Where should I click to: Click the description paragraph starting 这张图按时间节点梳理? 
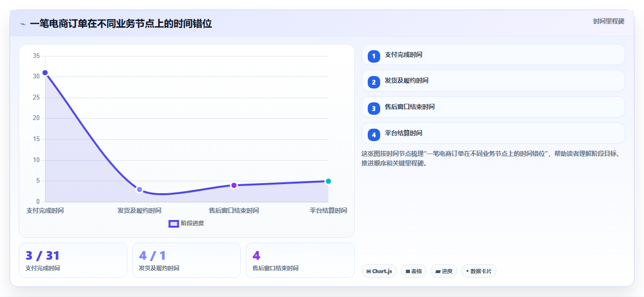491,158
